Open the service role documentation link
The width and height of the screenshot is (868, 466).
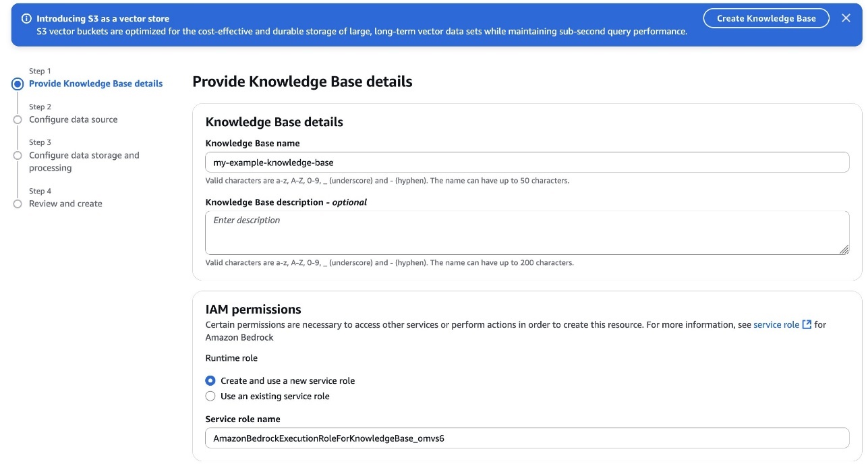(x=776, y=325)
